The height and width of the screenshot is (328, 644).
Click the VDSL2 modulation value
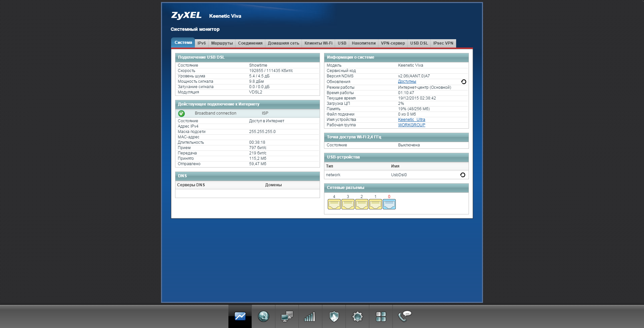pyautogui.click(x=256, y=92)
